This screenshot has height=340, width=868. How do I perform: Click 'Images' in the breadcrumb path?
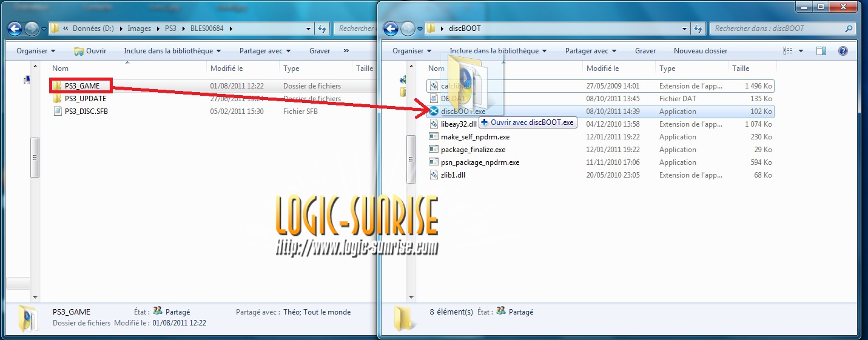[x=140, y=28]
